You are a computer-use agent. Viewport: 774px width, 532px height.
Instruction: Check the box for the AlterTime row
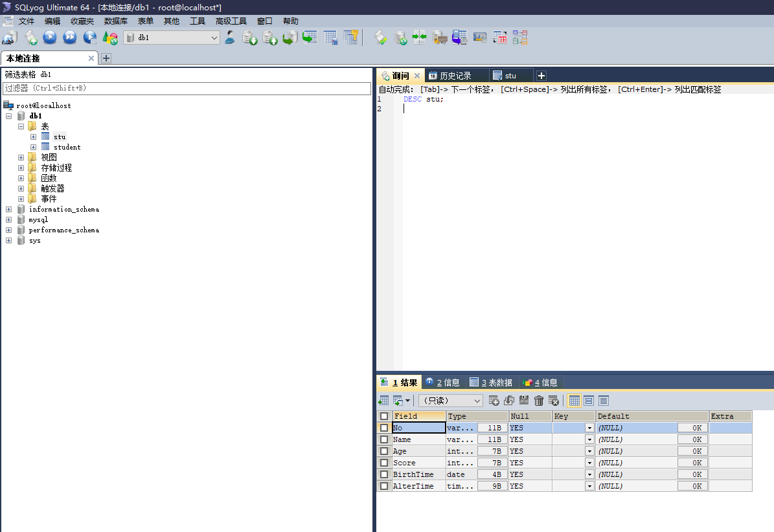point(384,486)
